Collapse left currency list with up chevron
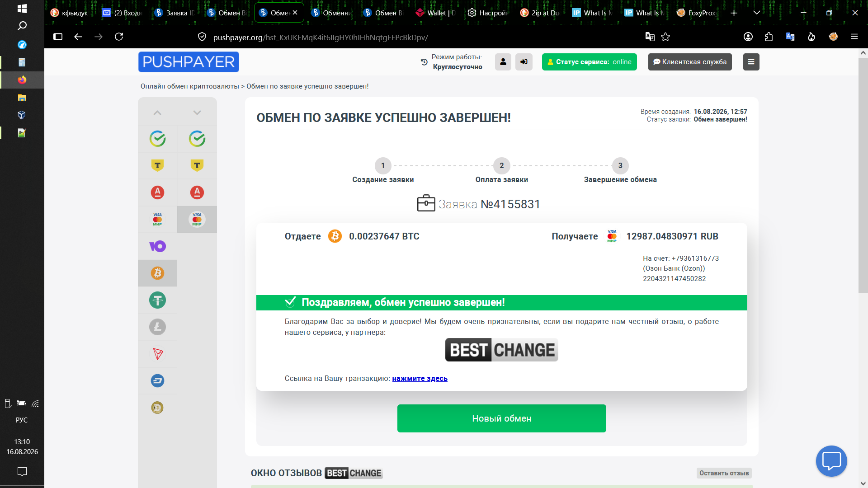The width and height of the screenshot is (868, 488). coord(157,113)
